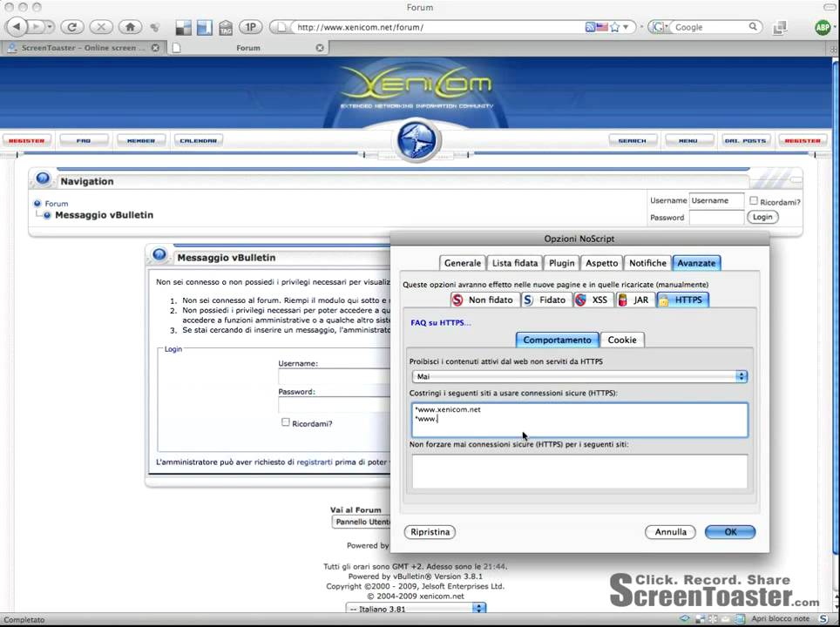Close the ScreenToaster tab
The width and height of the screenshot is (840, 627).
155,48
